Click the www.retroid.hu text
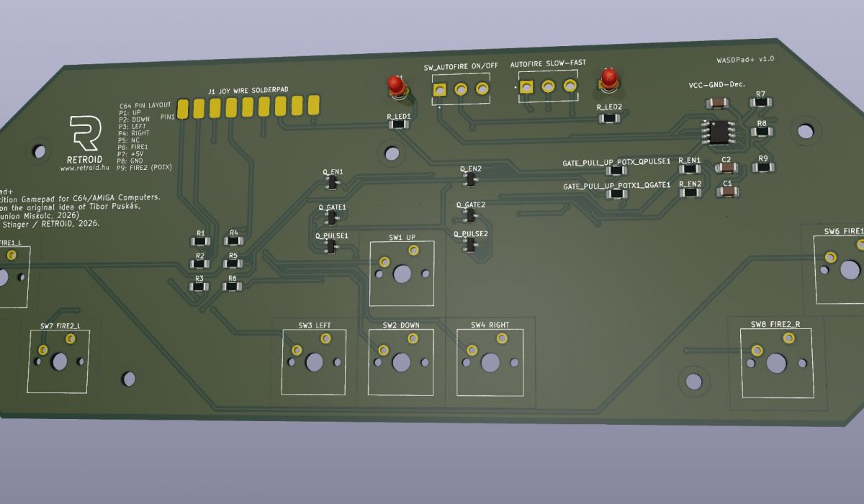 point(85,168)
